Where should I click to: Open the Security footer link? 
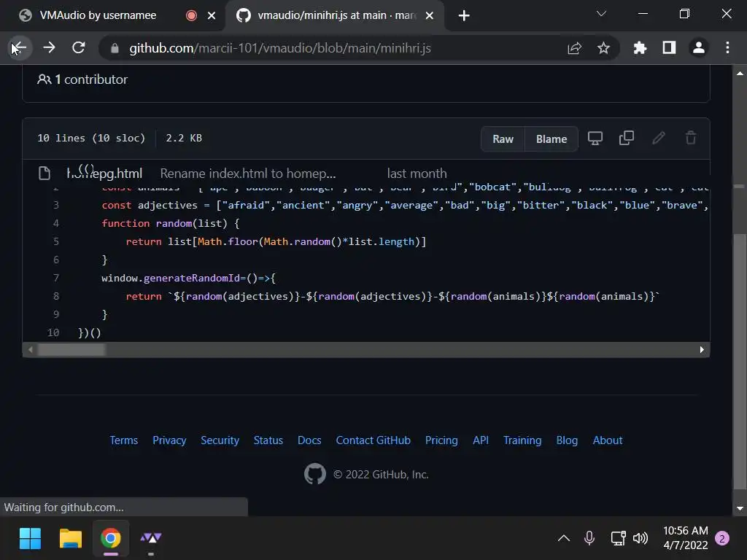220,440
